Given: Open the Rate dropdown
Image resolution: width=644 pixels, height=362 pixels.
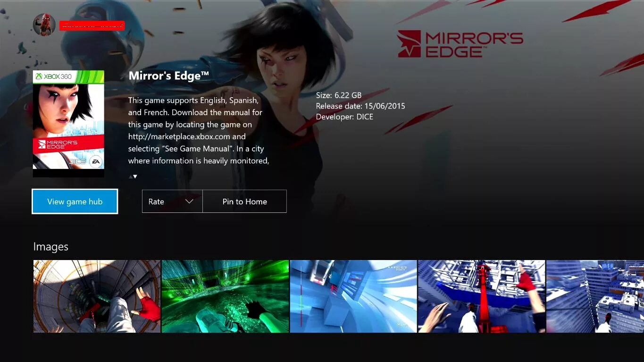Looking at the screenshot, I should tap(172, 201).
